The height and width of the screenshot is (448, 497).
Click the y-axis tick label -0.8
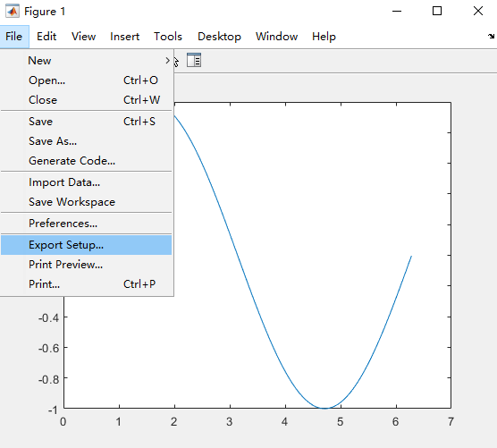pos(49,379)
